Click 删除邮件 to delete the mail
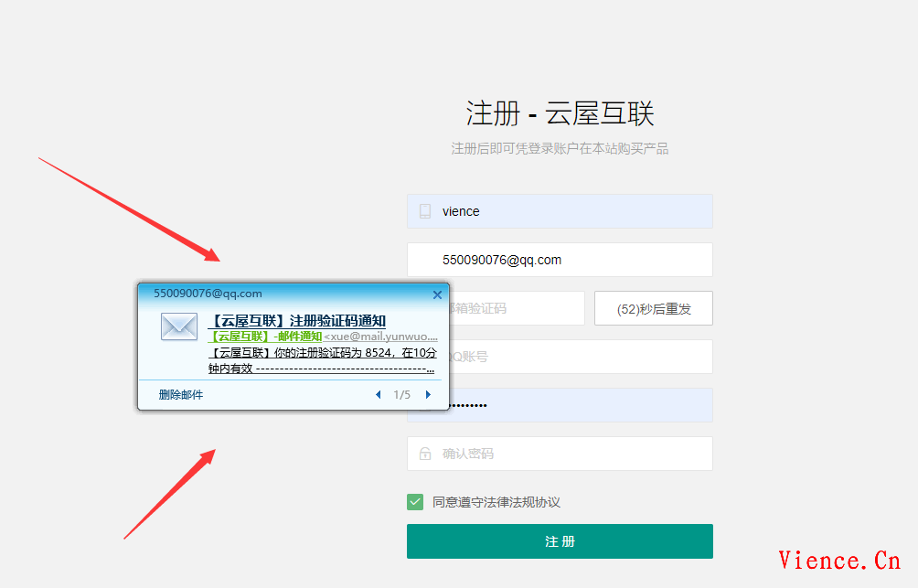Screen dimensions: 918x588 pos(180,395)
